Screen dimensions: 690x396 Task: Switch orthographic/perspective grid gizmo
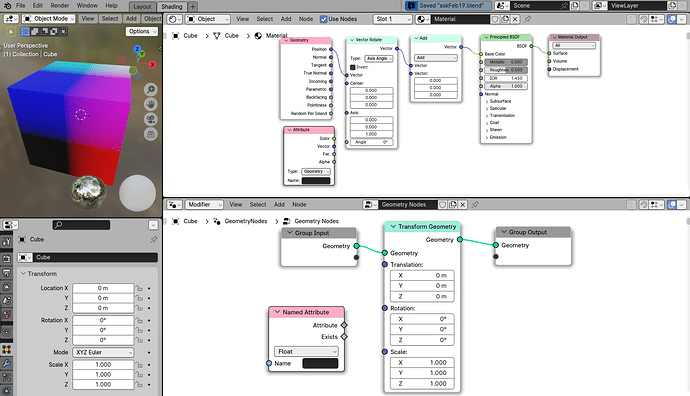[151, 135]
